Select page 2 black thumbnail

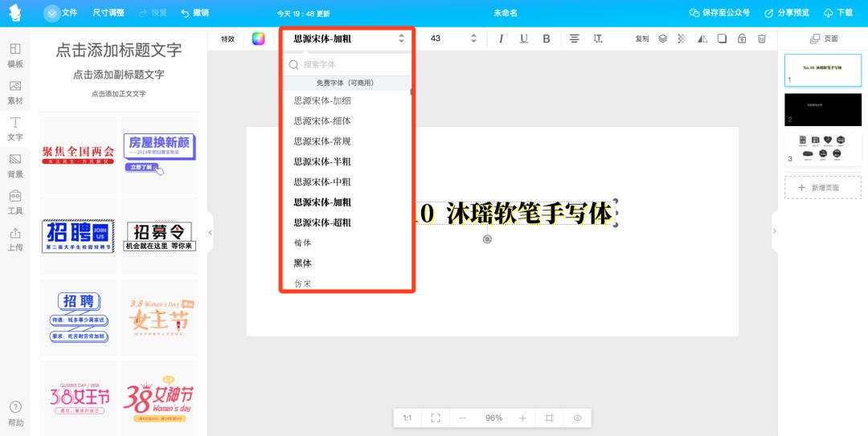pyautogui.click(x=823, y=109)
